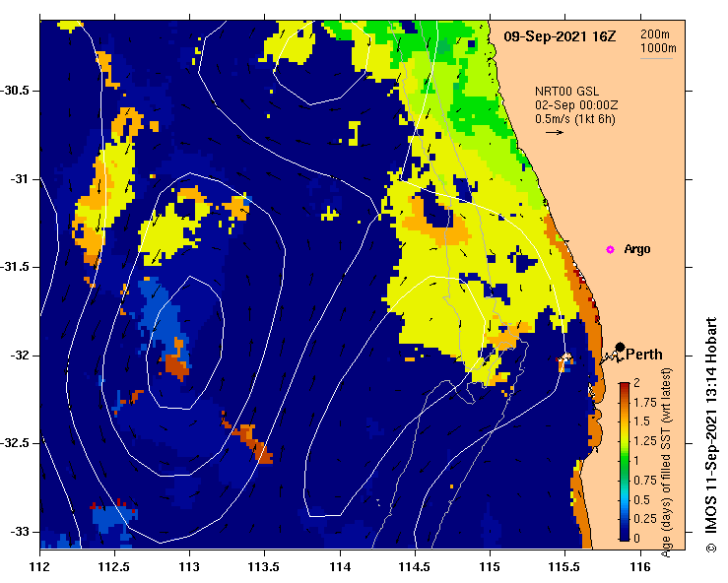Click the Perth city label
Viewport: 728px width, 583px height.
pyautogui.click(x=644, y=355)
